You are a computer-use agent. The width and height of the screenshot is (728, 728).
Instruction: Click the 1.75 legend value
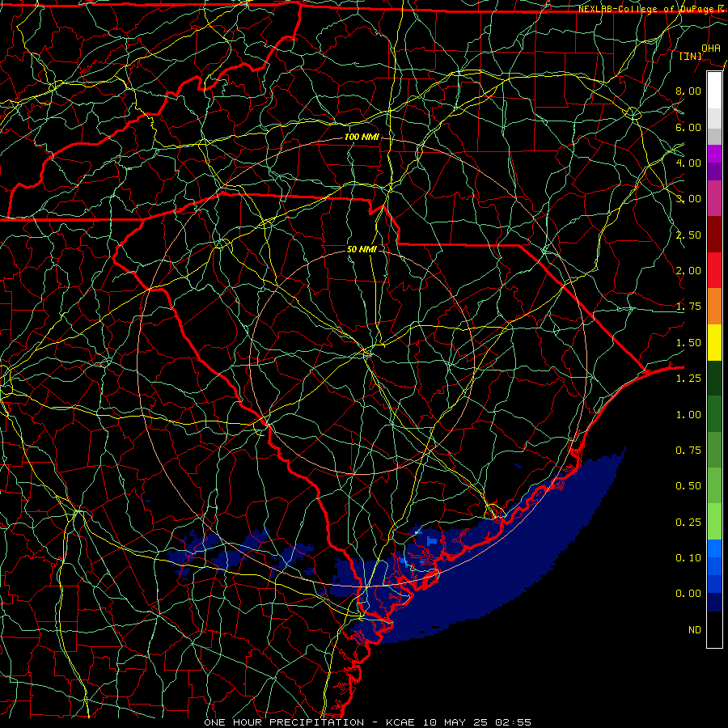tap(688, 307)
